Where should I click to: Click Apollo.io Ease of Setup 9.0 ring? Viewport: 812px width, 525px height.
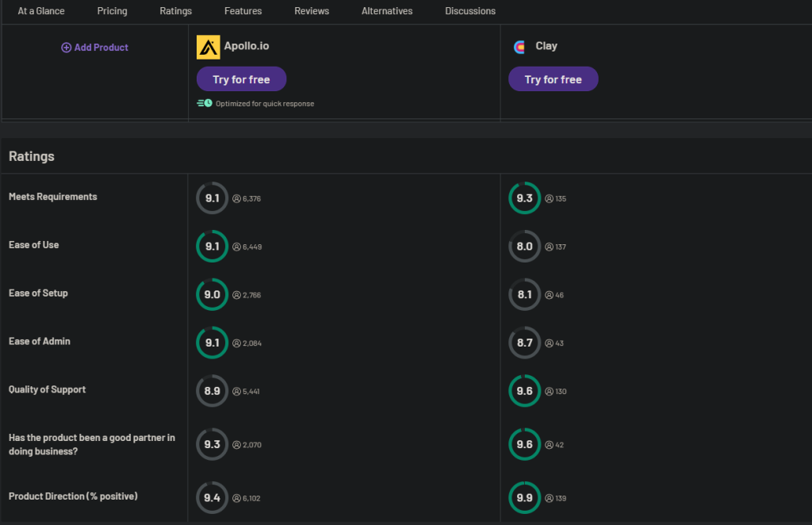coord(213,294)
